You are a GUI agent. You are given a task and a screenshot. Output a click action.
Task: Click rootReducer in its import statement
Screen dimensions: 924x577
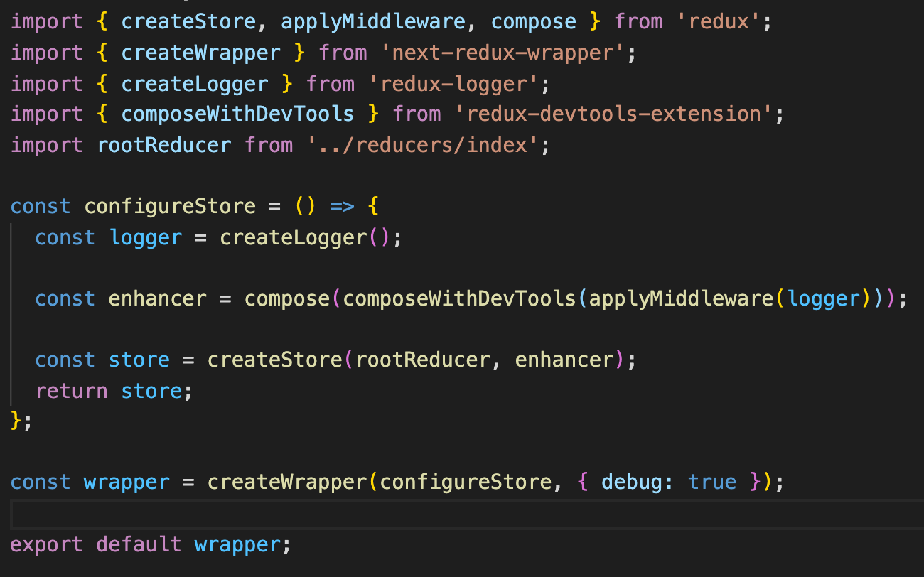164,144
